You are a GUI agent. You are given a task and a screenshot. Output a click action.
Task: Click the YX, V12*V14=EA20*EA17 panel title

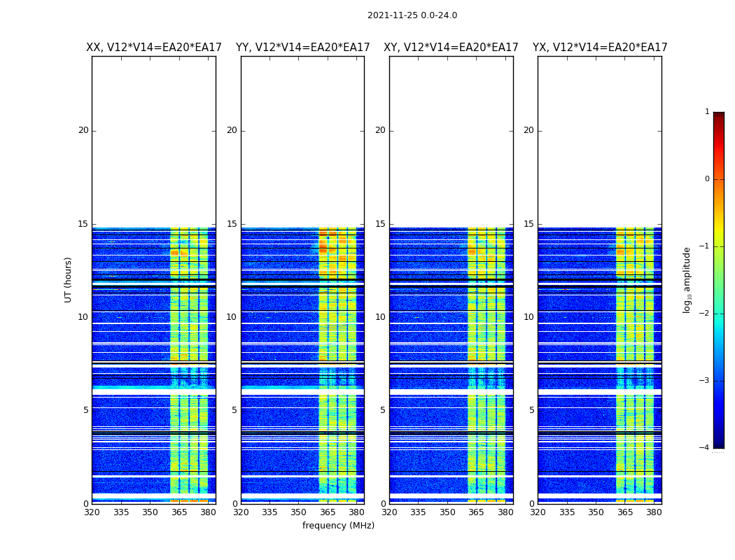point(599,48)
